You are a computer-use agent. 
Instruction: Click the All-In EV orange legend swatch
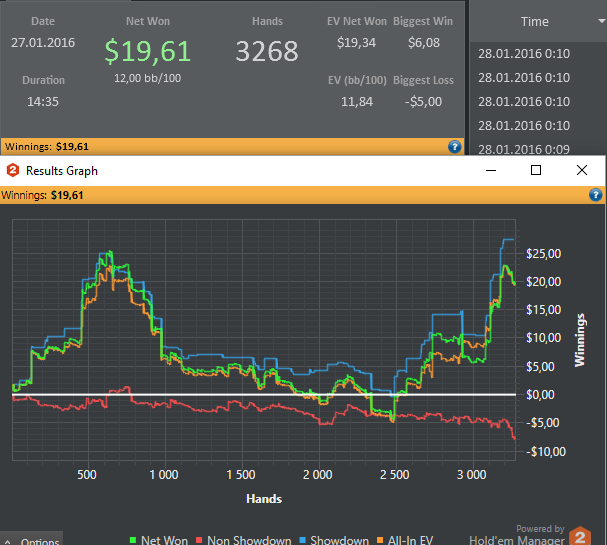(x=380, y=540)
